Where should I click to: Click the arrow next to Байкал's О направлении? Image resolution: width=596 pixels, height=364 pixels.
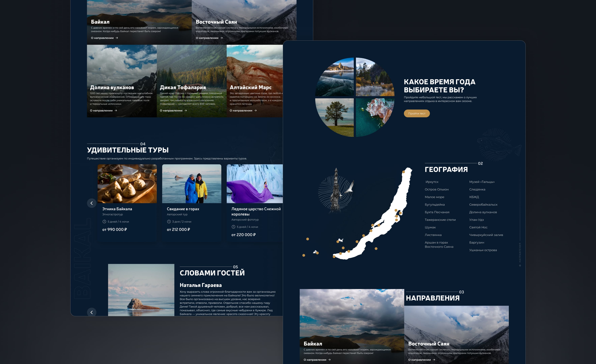coord(117,38)
